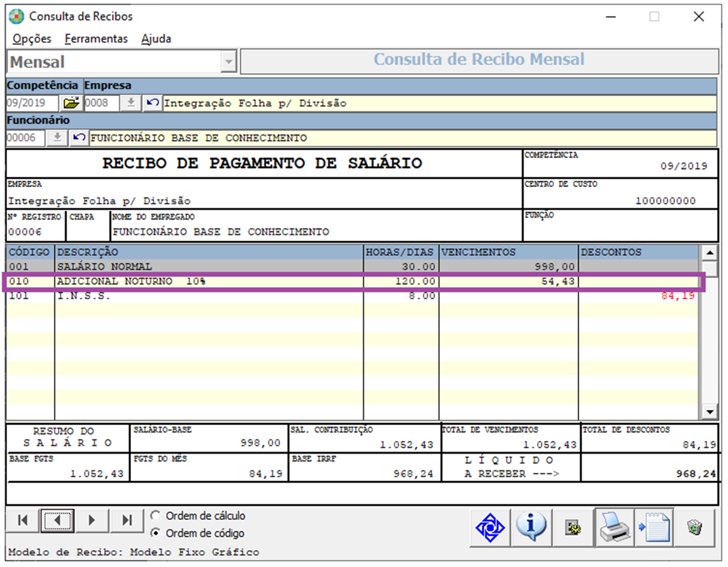Go to the last receipt record
728x567 pixels.
point(127,520)
